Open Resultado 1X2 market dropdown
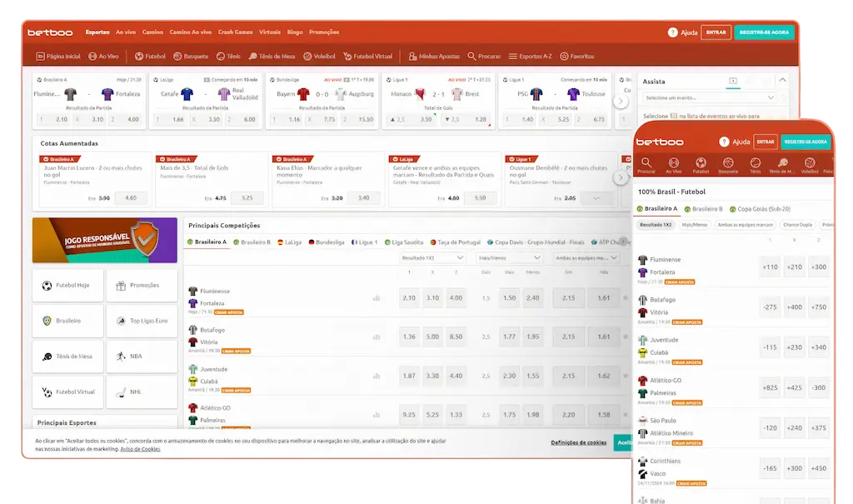This screenshot has width=853, height=504. coord(432,258)
